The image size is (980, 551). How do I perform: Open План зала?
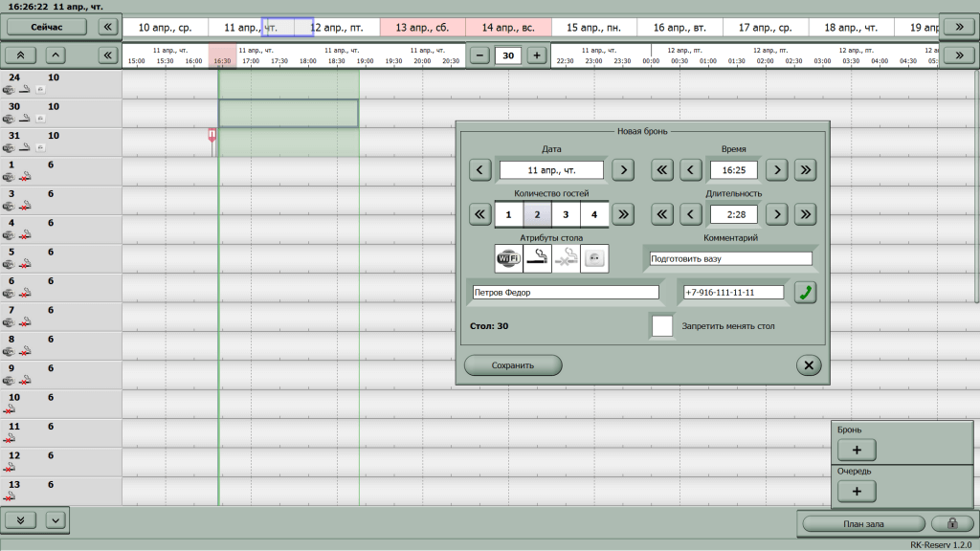(864, 524)
